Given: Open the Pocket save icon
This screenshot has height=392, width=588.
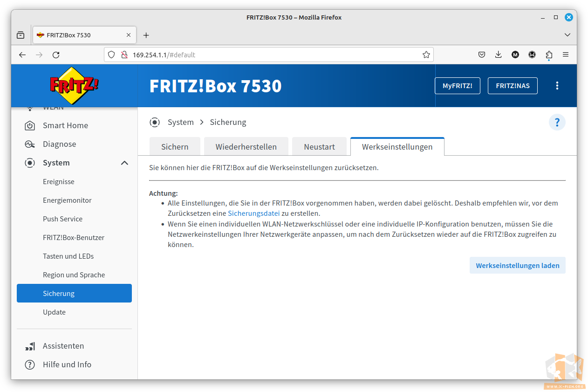Looking at the screenshot, I should point(482,55).
